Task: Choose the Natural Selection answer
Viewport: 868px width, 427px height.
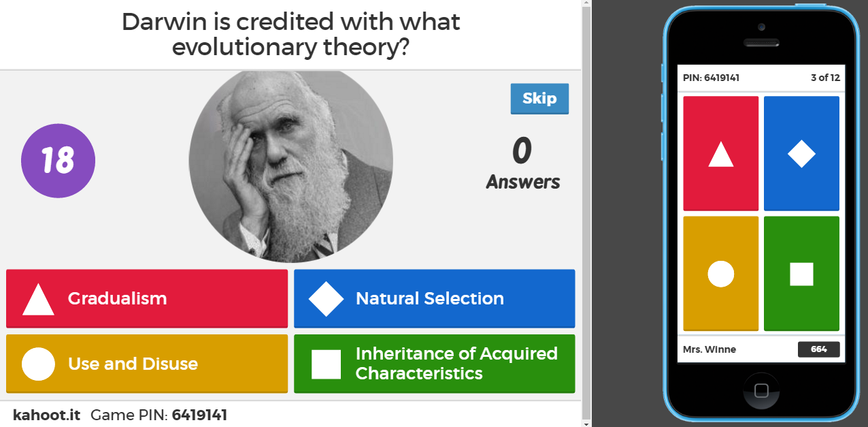Action: point(434,298)
